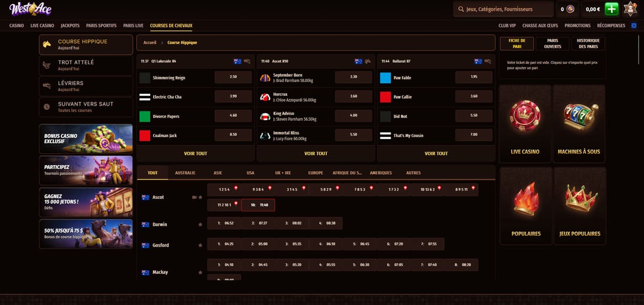
Task: Open the Live Casino chip tile
Action: point(525,123)
